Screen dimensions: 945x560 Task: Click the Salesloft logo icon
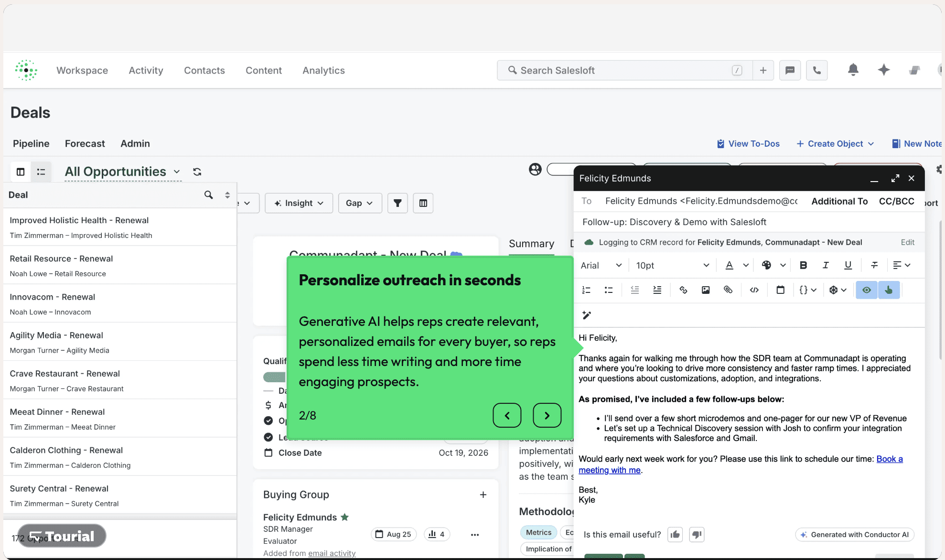(x=26, y=70)
